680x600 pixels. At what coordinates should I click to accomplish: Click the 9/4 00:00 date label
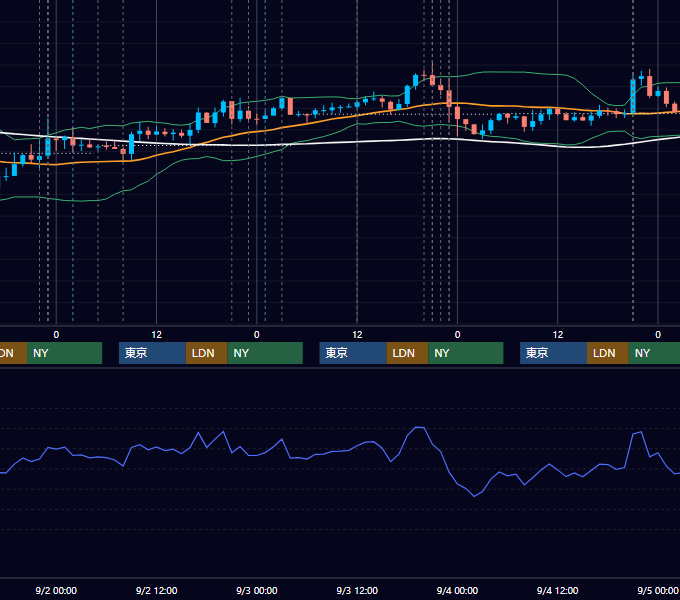457,590
